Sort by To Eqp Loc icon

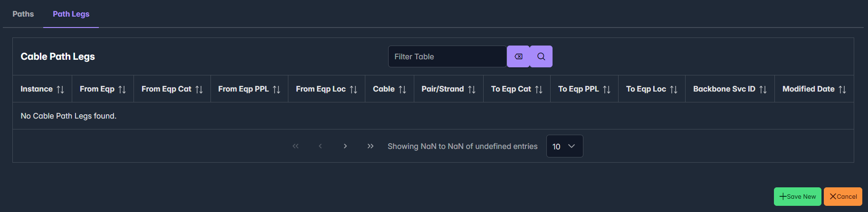674,90
